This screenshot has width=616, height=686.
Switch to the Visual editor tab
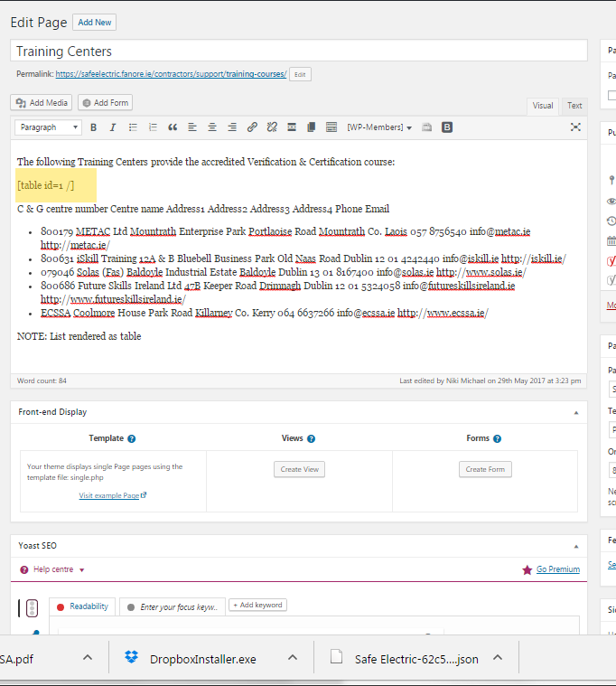(543, 106)
